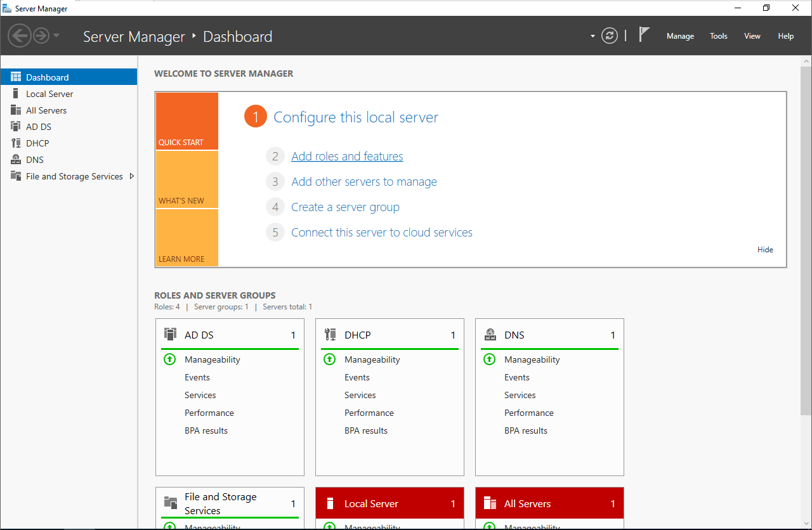Open the navigation history dropdown arrow

(56, 36)
